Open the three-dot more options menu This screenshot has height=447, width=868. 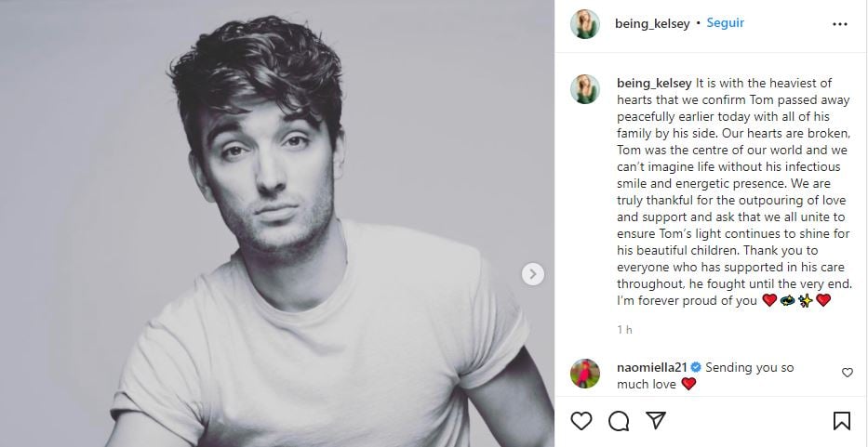point(840,23)
